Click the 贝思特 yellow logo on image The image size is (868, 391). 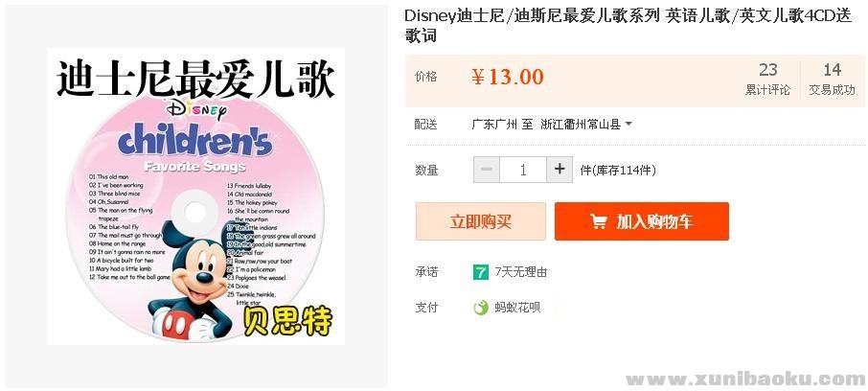(287, 319)
